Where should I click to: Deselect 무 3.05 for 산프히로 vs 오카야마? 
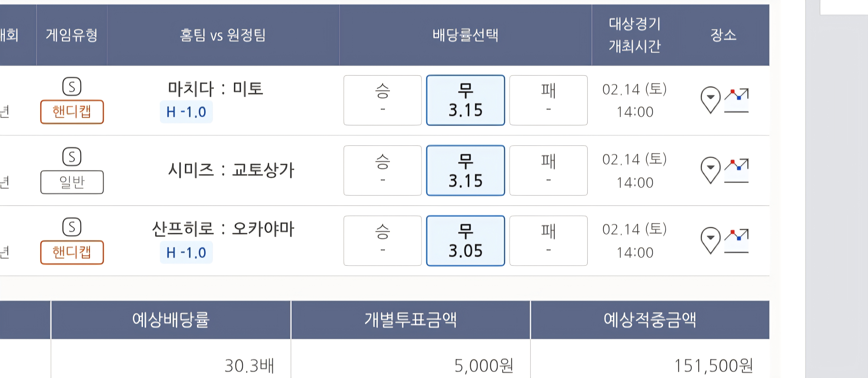(x=465, y=240)
